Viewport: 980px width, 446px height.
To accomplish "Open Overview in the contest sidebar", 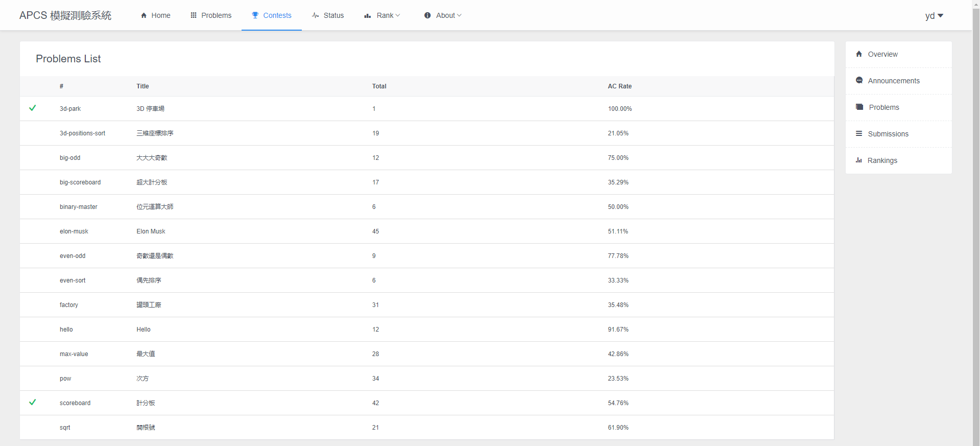I will [882, 54].
